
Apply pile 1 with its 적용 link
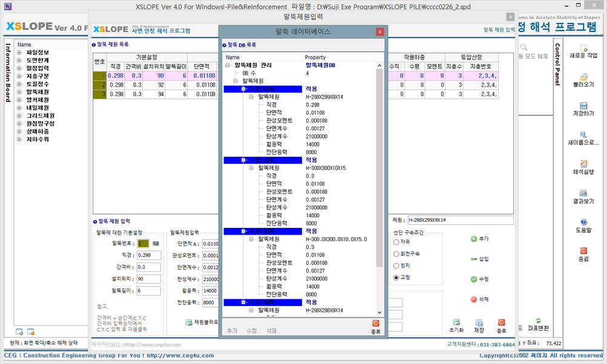[x=311, y=89]
